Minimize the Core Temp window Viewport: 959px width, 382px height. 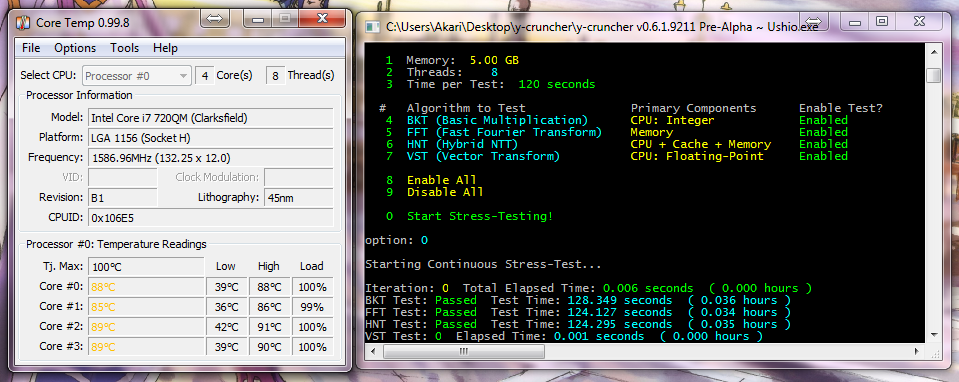click(x=257, y=18)
